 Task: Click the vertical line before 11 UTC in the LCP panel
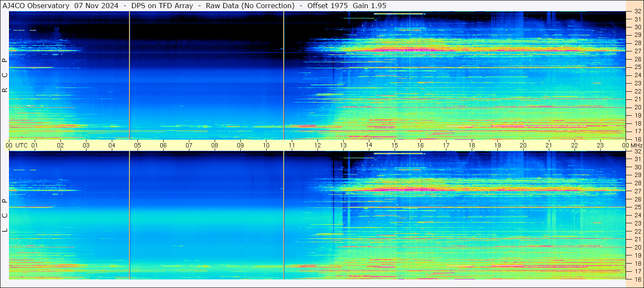click(x=284, y=214)
